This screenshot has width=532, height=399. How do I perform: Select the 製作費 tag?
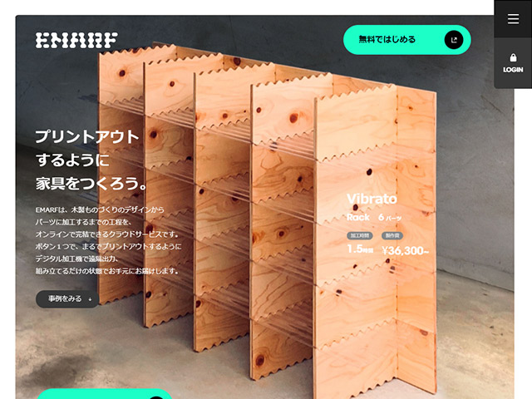coord(392,235)
